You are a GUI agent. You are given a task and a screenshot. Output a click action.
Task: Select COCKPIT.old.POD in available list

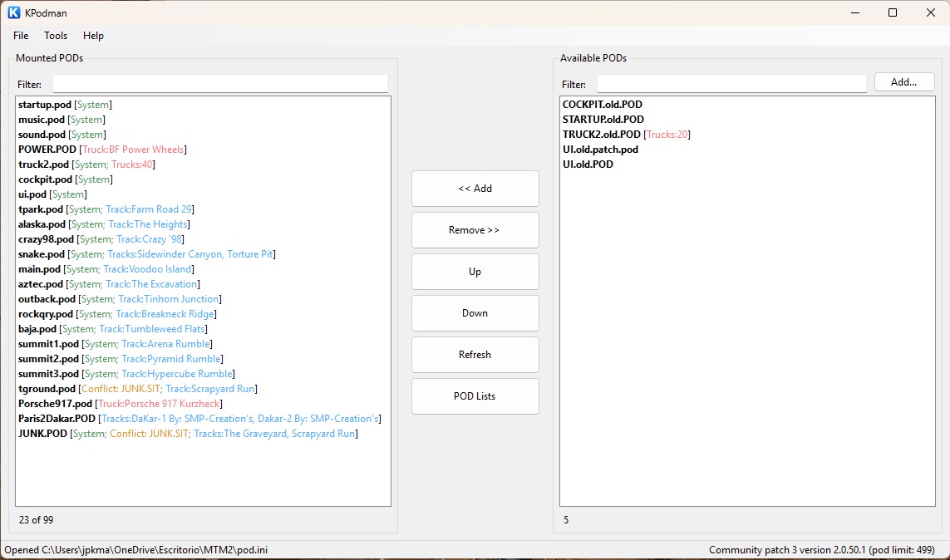click(x=603, y=105)
